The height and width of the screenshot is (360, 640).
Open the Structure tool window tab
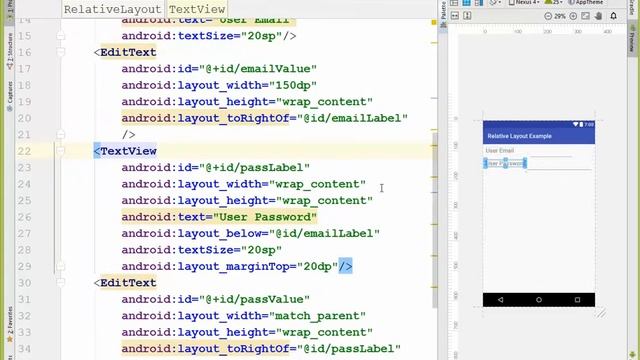[x=9, y=51]
